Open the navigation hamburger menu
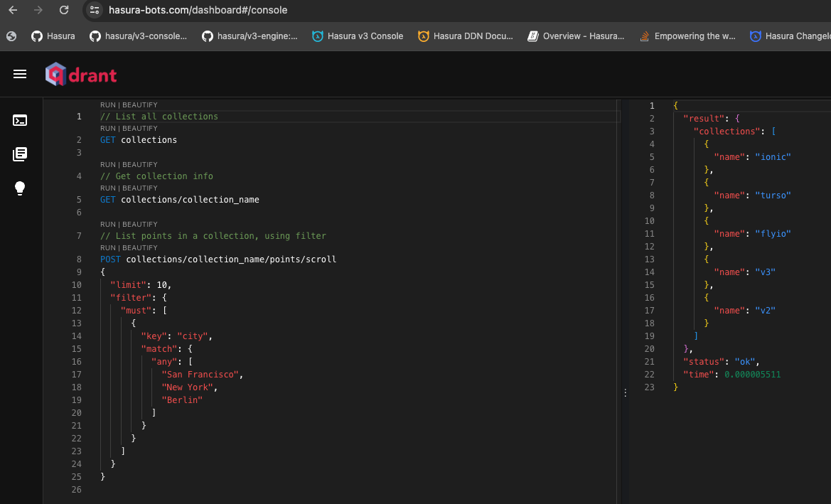This screenshot has height=504, width=831. pyautogui.click(x=20, y=74)
